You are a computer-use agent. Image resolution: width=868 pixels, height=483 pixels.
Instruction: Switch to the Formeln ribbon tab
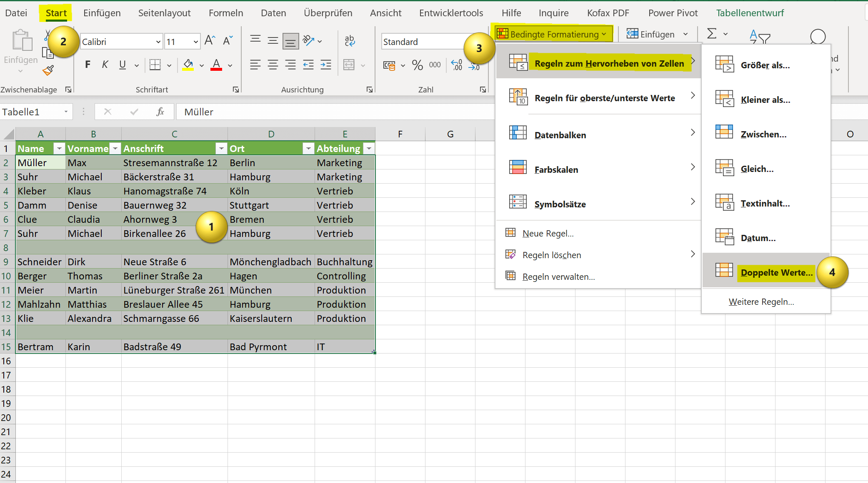226,13
